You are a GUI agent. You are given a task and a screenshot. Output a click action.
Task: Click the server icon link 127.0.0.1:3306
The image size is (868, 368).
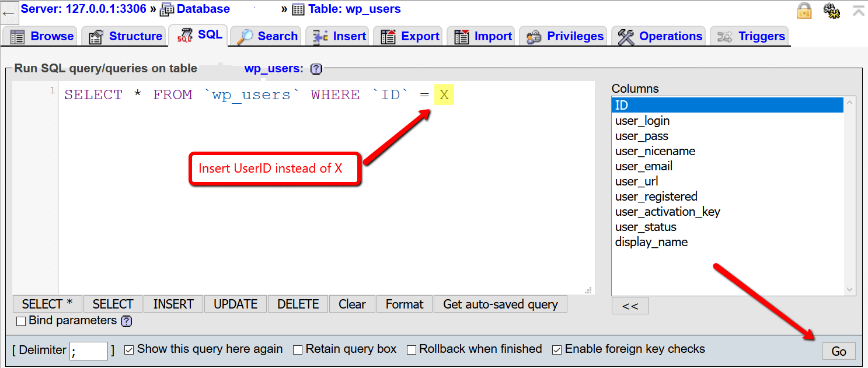[x=83, y=9]
